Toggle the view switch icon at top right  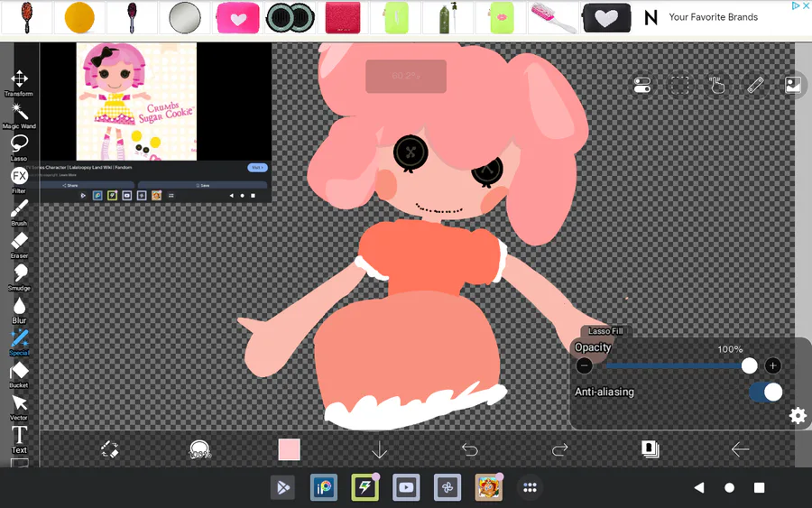[x=642, y=85]
